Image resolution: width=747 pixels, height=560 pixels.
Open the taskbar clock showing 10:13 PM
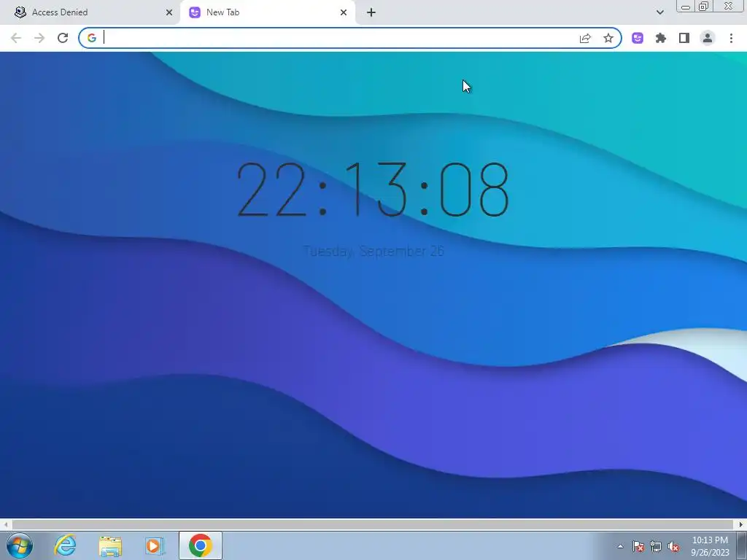[x=710, y=546]
